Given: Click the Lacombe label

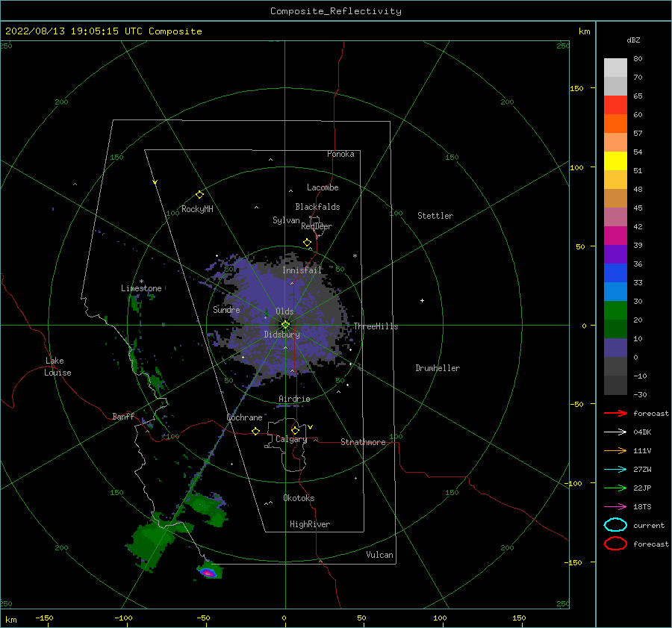Looking at the screenshot, I should 323,187.
